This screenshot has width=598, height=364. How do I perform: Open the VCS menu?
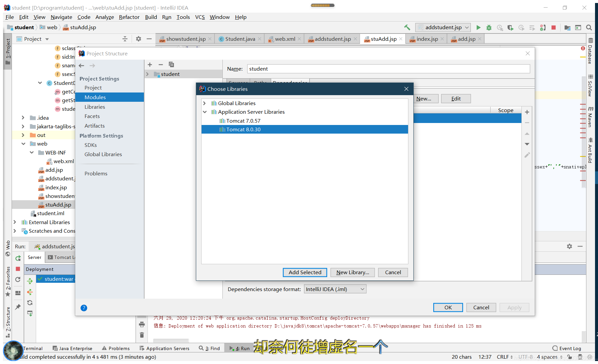(200, 17)
